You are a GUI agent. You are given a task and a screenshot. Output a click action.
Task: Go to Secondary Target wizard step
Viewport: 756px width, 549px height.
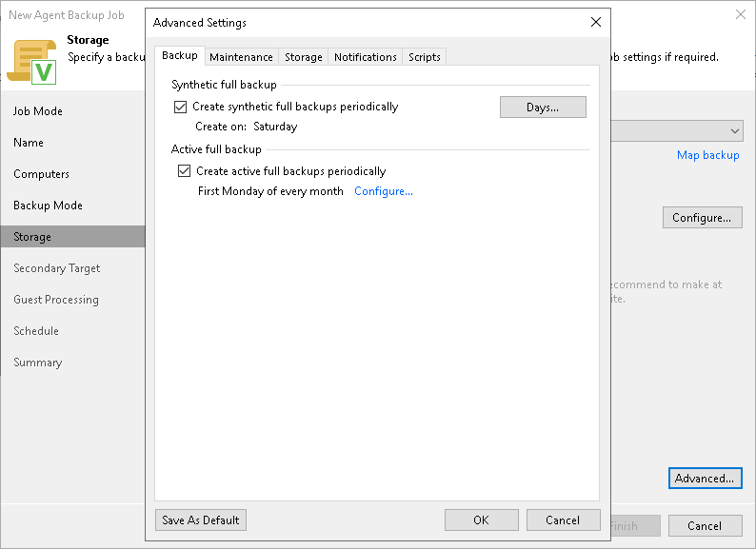tap(57, 268)
